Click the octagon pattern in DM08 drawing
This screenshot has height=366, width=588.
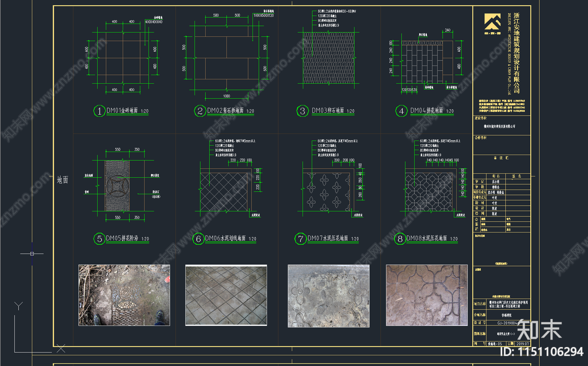click(429, 192)
